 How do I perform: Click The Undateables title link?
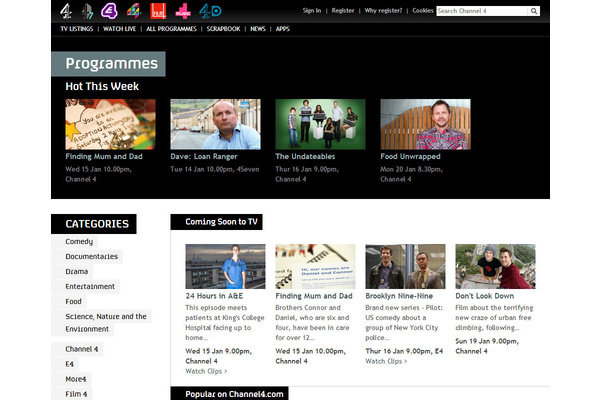[x=305, y=156]
